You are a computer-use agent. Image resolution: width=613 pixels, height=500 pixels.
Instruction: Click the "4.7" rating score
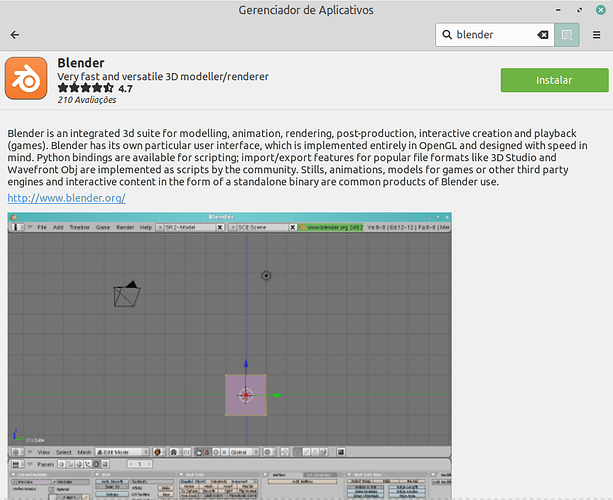(x=125, y=89)
